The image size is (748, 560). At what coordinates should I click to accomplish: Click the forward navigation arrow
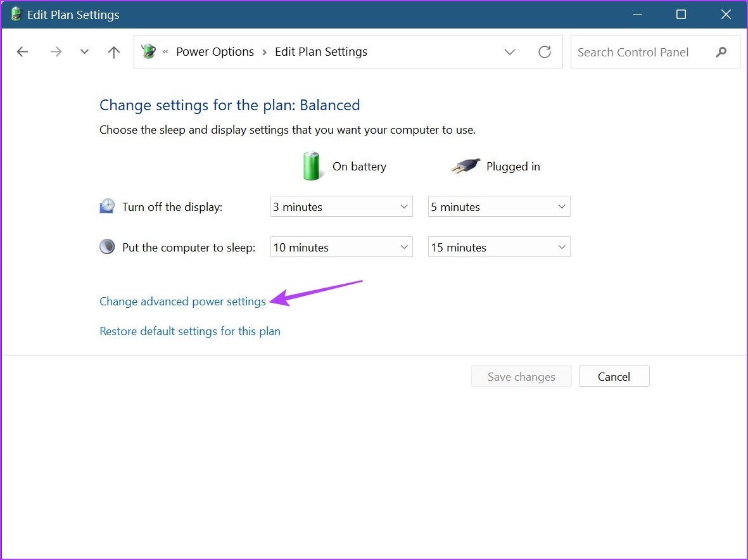(56, 51)
